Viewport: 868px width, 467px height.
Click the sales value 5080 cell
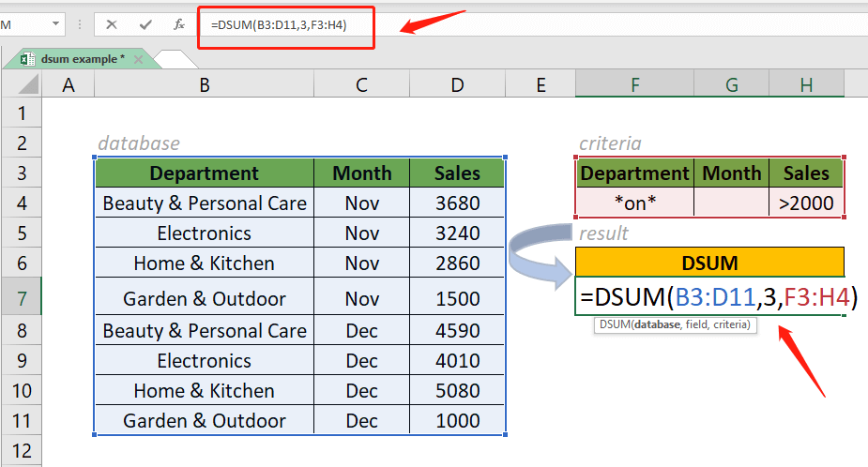click(457, 391)
